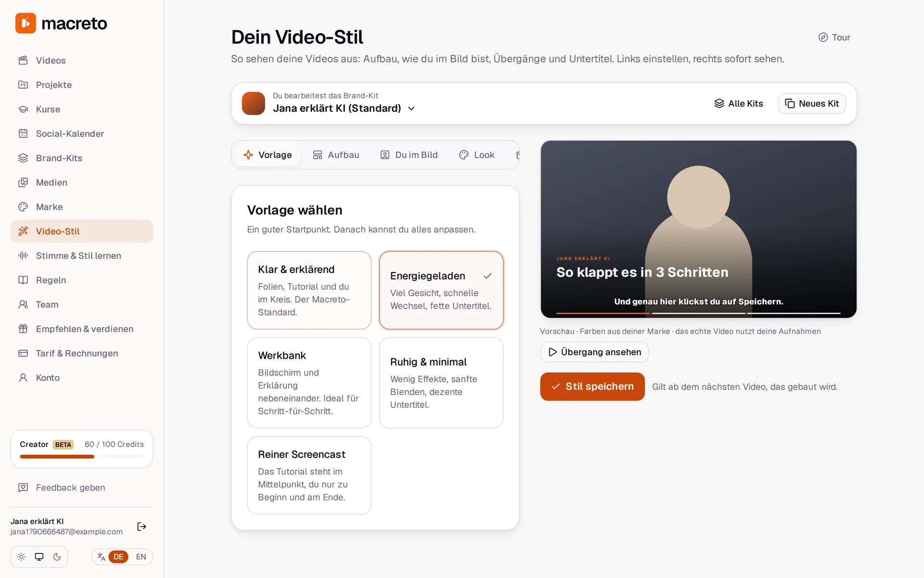Select the DE language option

[x=118, y=557]
